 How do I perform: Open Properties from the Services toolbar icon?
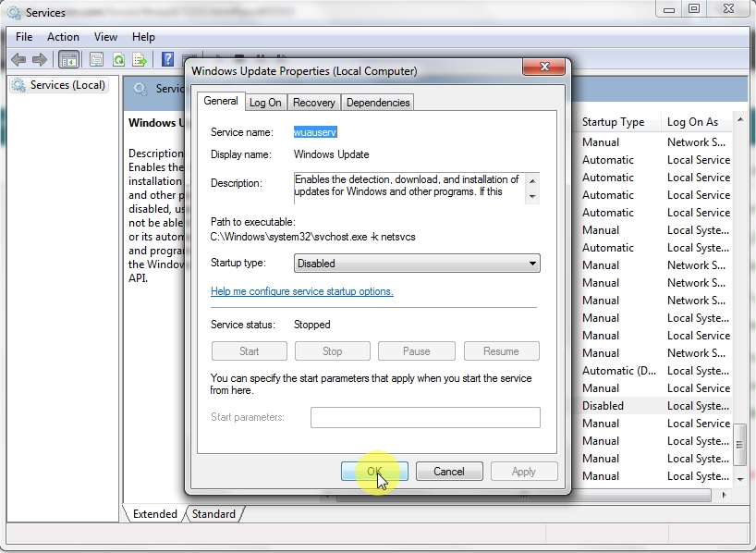pyautogui.click(x=96, y=60)
